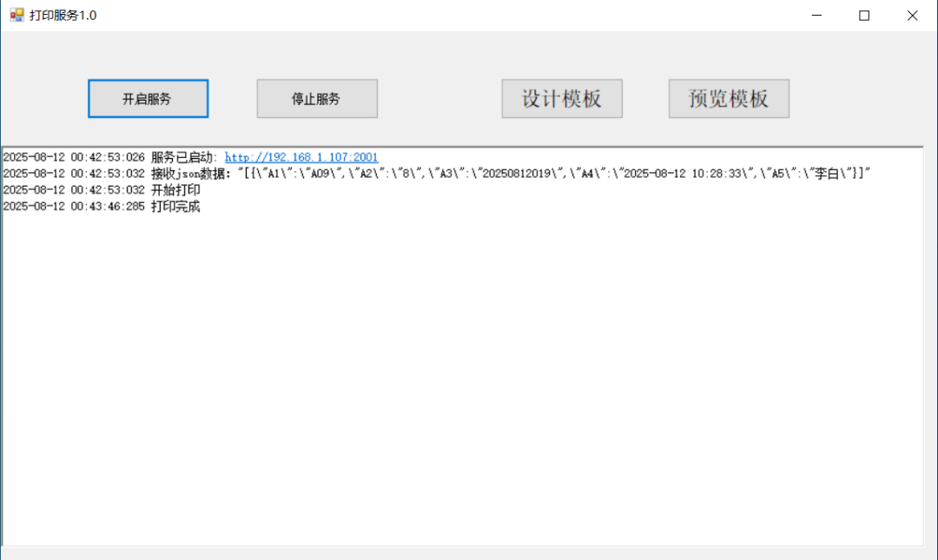Click the 打印服务1.0 title text
The width and height of the screenshot is (938, 560).
pyautogui.click(x=63, y=16)
